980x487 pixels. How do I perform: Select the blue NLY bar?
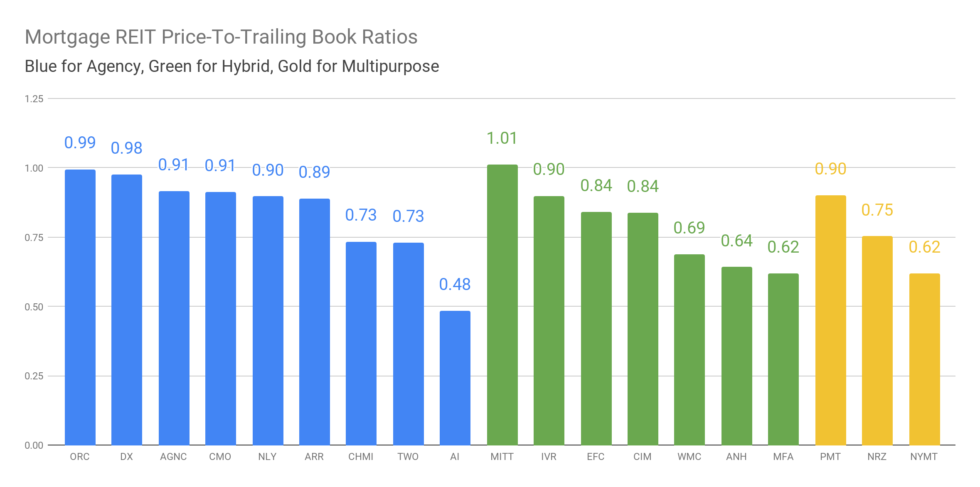coord(268,320)
